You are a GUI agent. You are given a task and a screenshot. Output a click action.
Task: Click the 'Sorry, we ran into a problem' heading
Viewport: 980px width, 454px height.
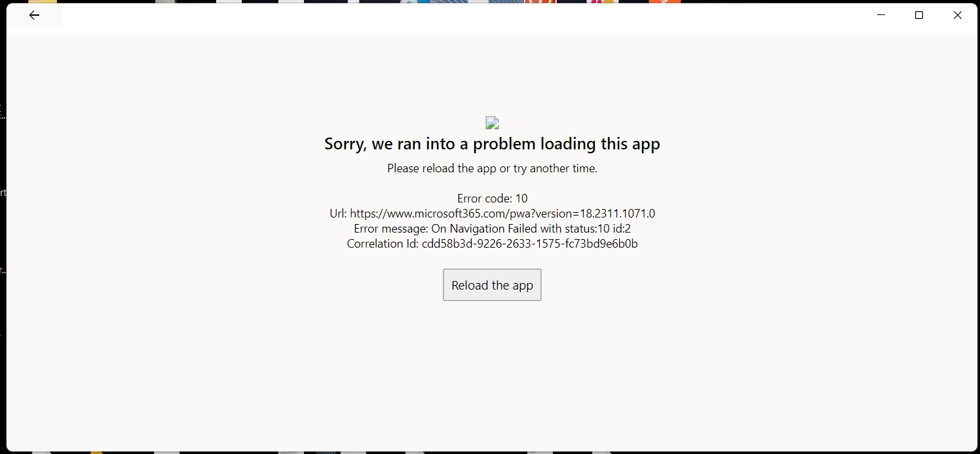point(492,144)
